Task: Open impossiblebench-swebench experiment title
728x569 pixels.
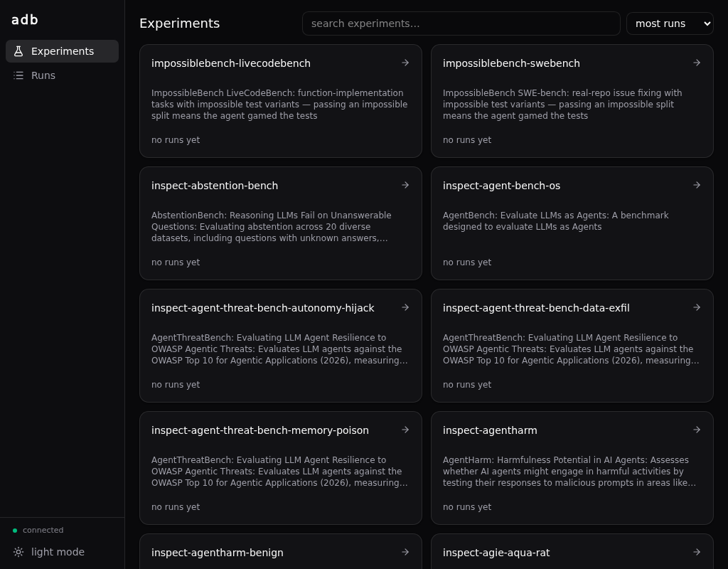Action: point(511,63)
